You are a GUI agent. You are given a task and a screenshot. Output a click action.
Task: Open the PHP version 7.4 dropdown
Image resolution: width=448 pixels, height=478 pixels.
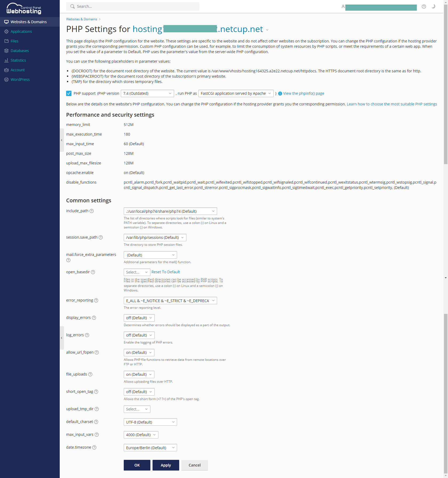tap(147, 93)
